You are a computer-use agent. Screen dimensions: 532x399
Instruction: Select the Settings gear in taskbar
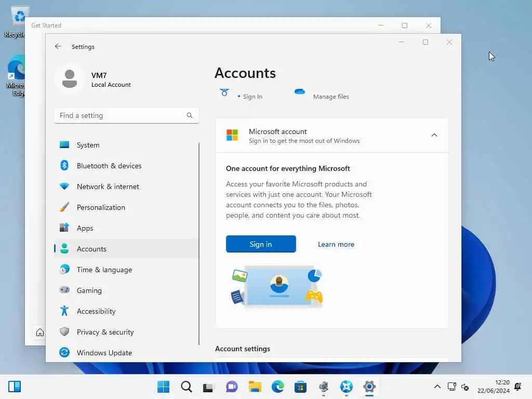(369, 387)
